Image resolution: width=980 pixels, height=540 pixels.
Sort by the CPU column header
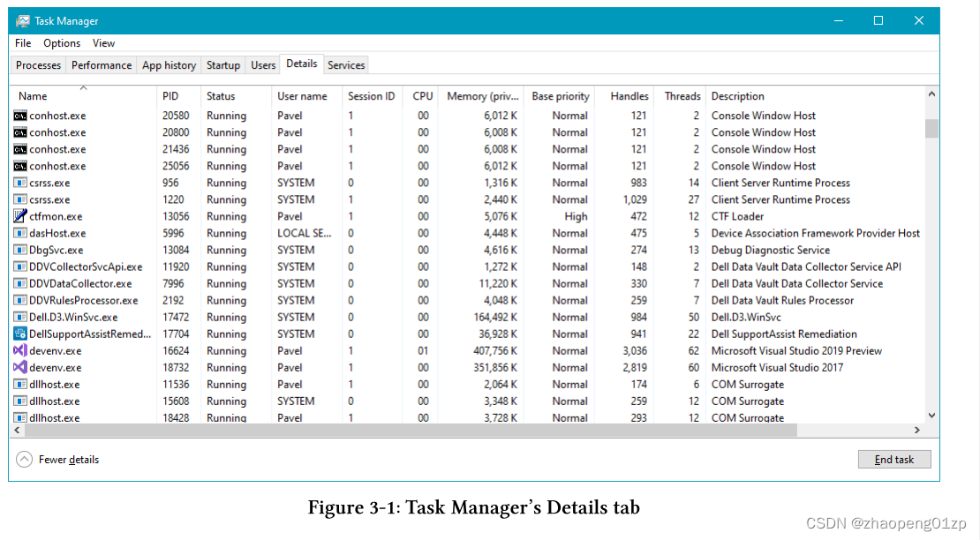tap(422, 96)
